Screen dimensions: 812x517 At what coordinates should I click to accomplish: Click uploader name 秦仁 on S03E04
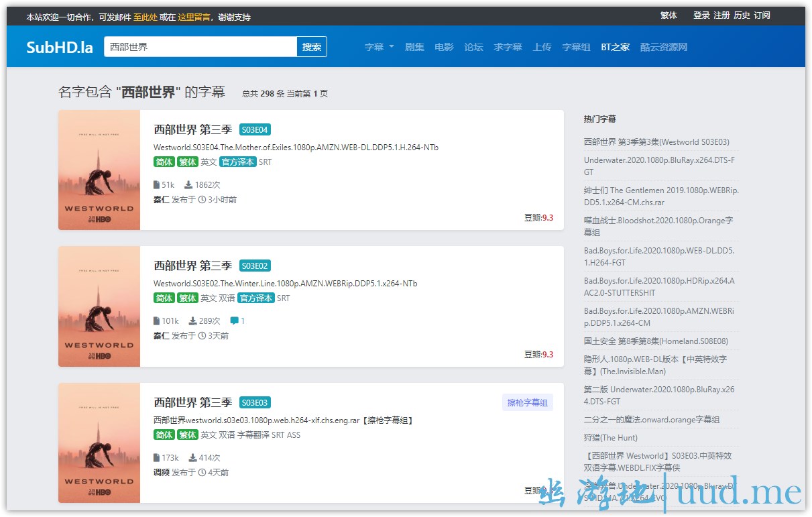(x=161, y=200)
